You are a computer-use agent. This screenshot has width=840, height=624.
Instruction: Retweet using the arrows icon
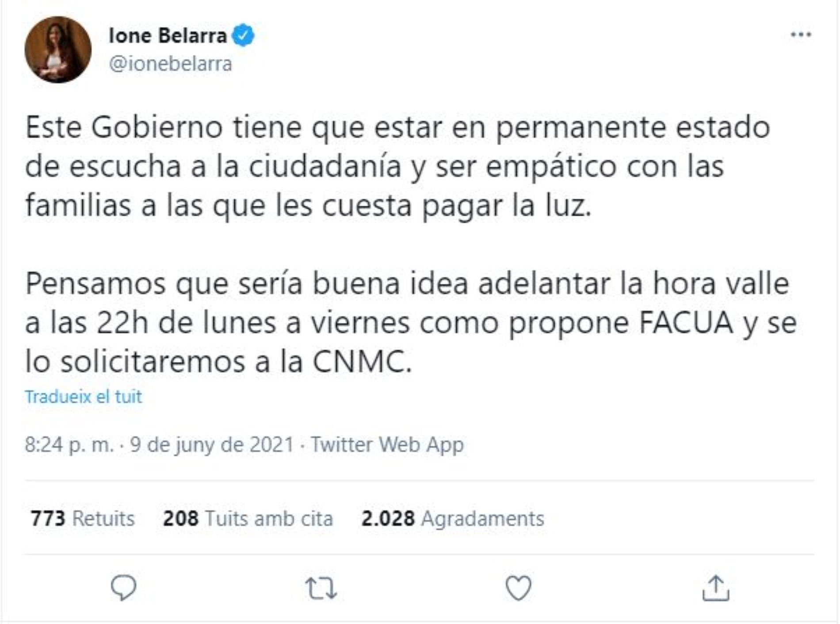321,589
